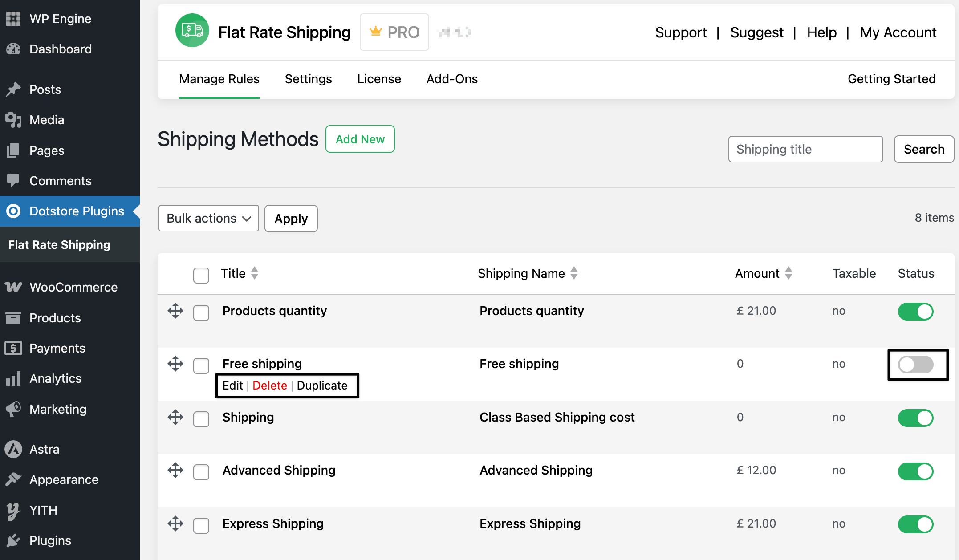The image size is (959, 560).
Task: Click the Add New button
Action: [x=360, y=139]
